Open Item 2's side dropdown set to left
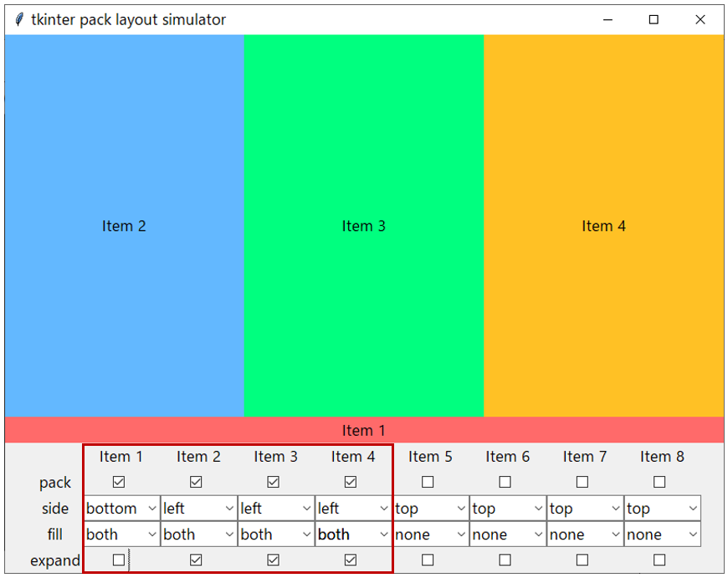The image size is (728, 578). [198, 509]
